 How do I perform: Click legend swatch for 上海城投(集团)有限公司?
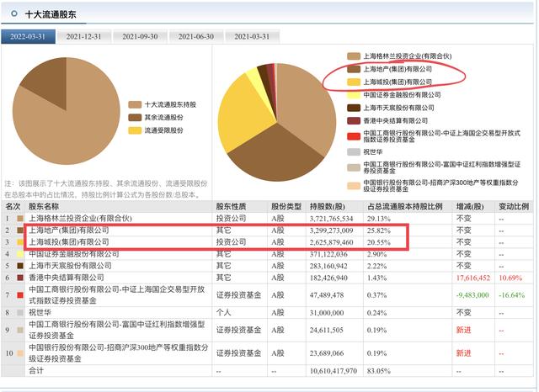[x=354, y=82]
